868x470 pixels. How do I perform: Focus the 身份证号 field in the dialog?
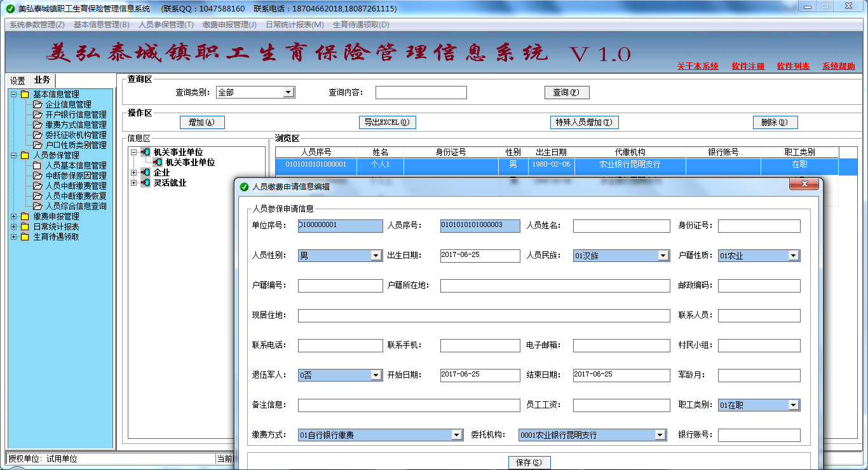tap(759, 226)
